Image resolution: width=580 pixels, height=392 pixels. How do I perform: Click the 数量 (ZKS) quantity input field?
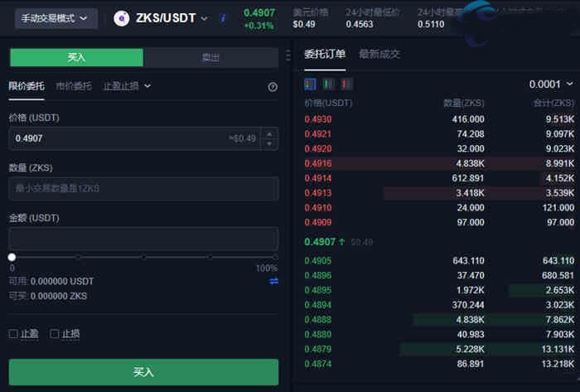coord(143,189)
